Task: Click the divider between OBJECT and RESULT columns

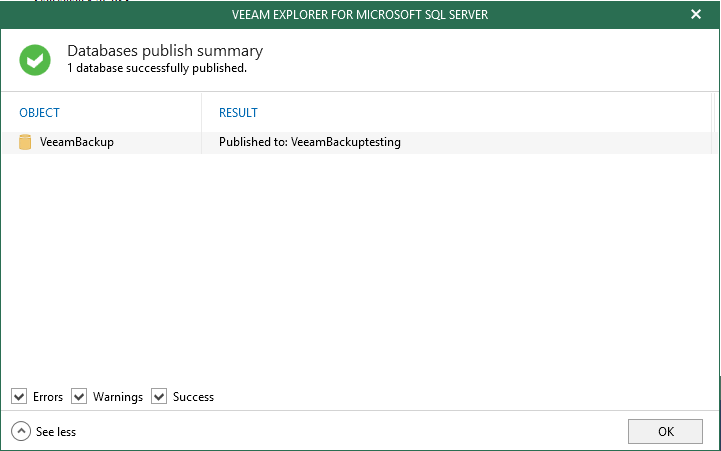Action: pyautogui.click(x=202, y=113)
